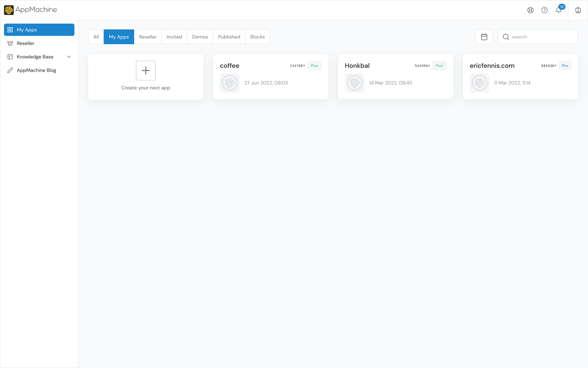Click the app code 3307EE*

(297, 66)
